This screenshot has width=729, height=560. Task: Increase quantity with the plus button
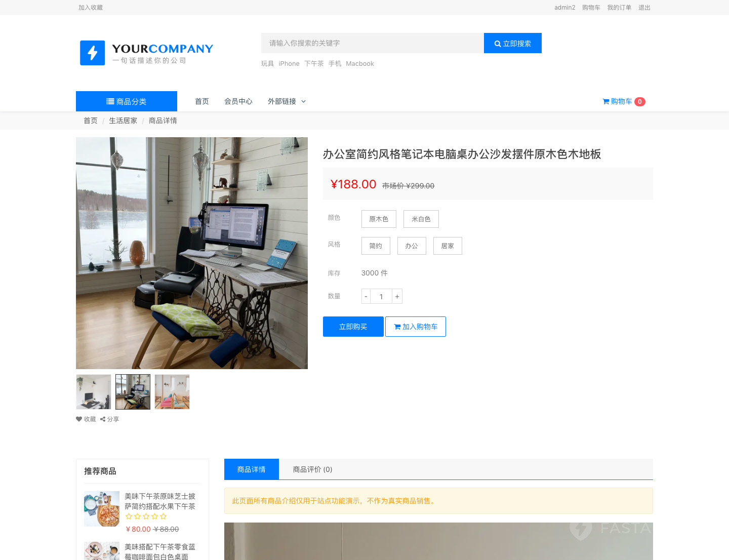[397, 296]
